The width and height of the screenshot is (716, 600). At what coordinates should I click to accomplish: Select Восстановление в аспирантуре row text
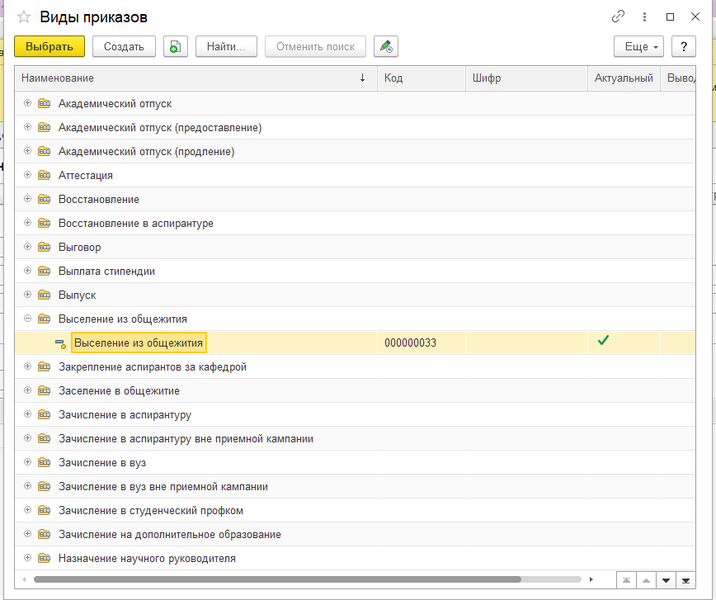136,223
